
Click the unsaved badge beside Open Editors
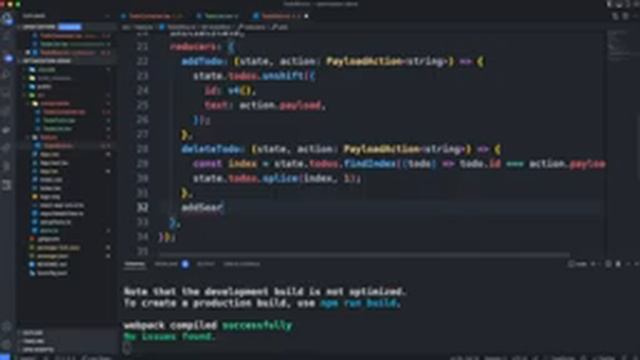[69, 27]
